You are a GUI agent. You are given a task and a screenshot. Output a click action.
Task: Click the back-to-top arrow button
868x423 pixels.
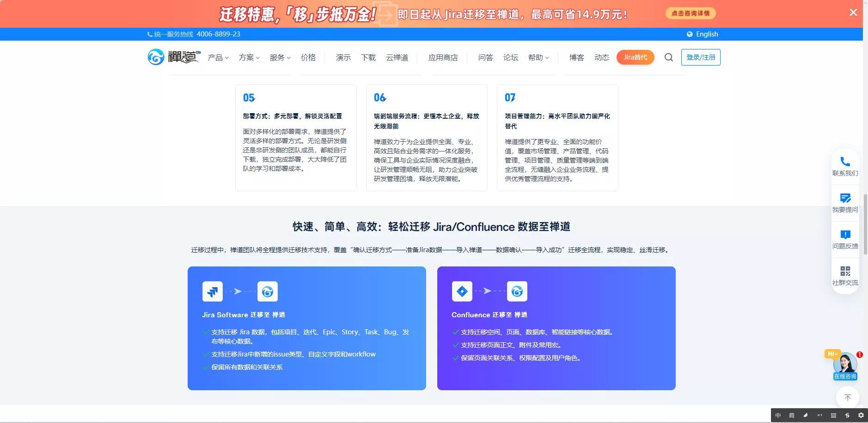click(847, 397)
